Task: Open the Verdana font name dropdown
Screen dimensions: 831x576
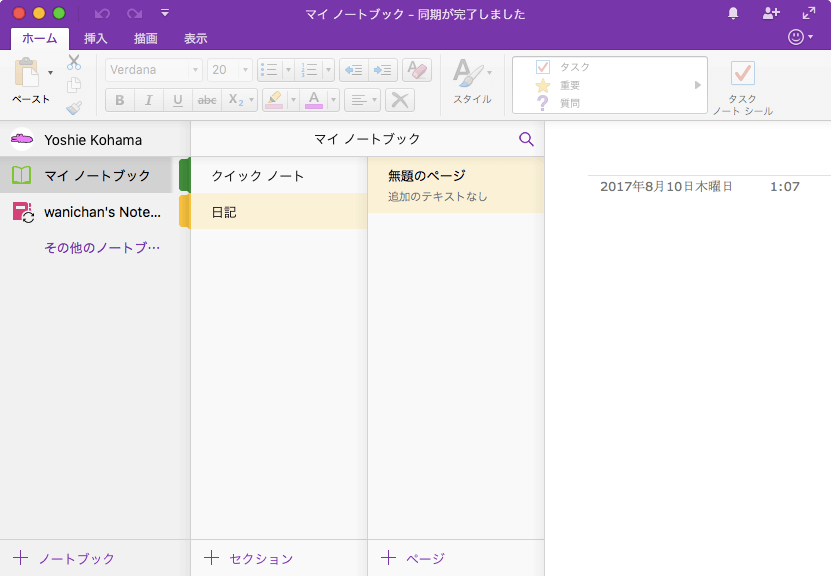Action: pyautogui.click(x=153, y=70)
